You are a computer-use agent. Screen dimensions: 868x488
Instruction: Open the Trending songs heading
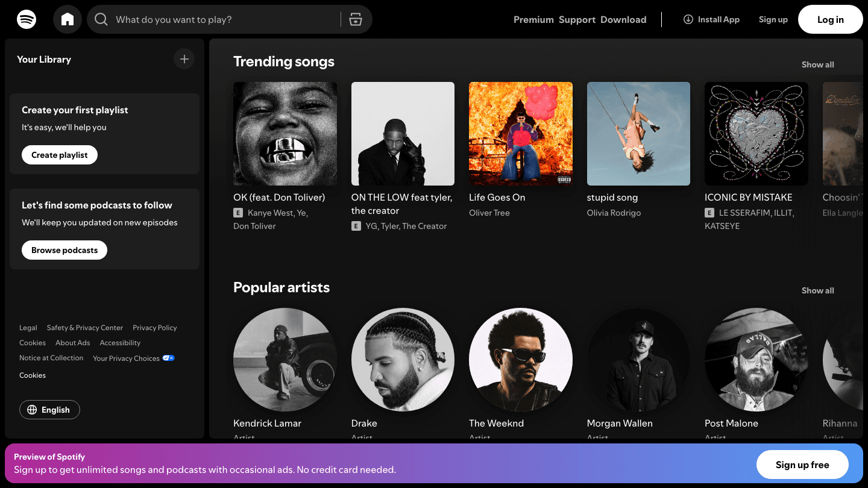click(x=284, y=61)
